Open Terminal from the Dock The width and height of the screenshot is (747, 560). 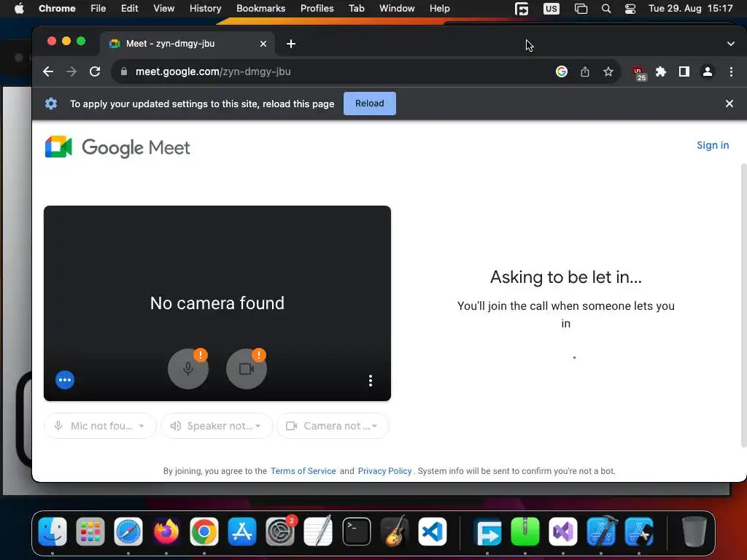coord(356,532)
